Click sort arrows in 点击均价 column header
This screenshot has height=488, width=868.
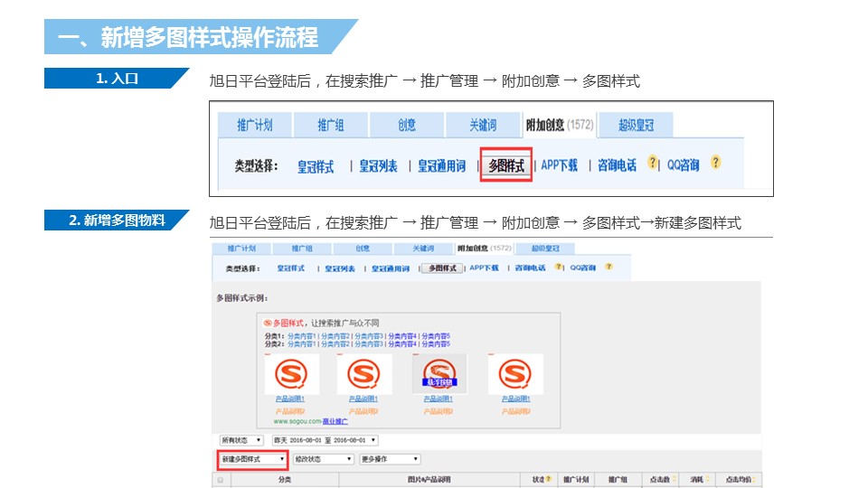click(754, 479)
